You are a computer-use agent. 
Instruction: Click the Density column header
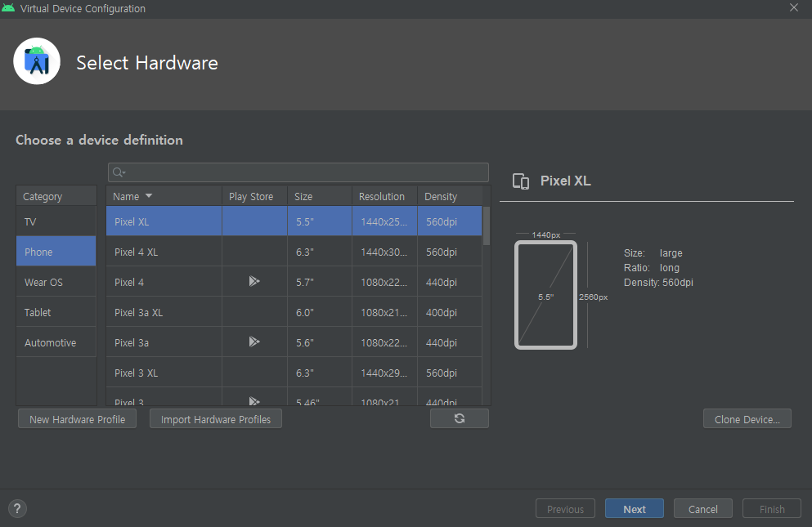coord(450,196)
